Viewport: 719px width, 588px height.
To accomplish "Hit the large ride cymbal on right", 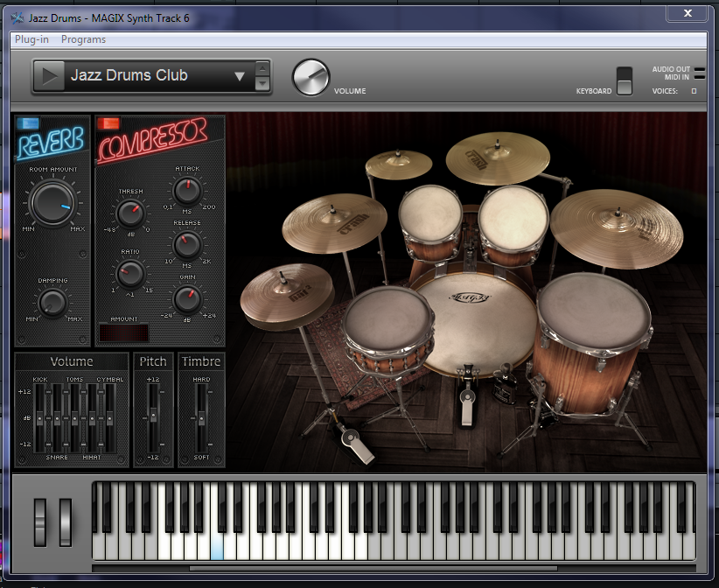I will [617, 228].
